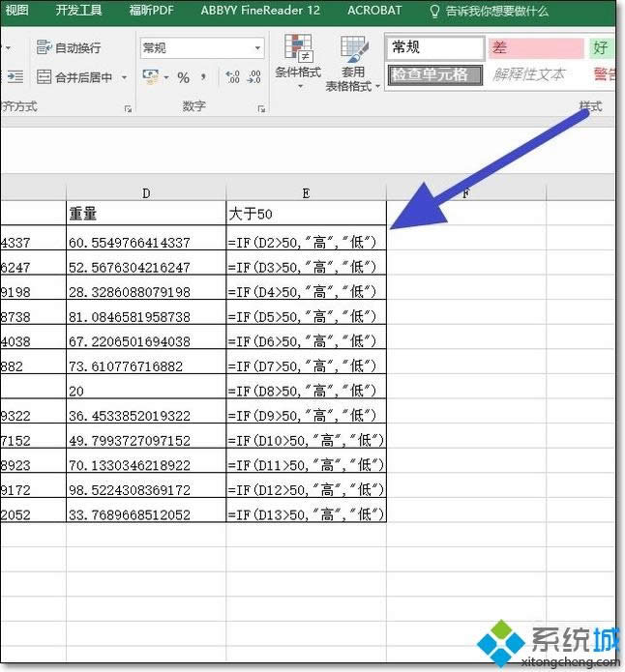Screen dimensions: 625x672
Task: Select the cell containing 20
Action: (146, 387)
